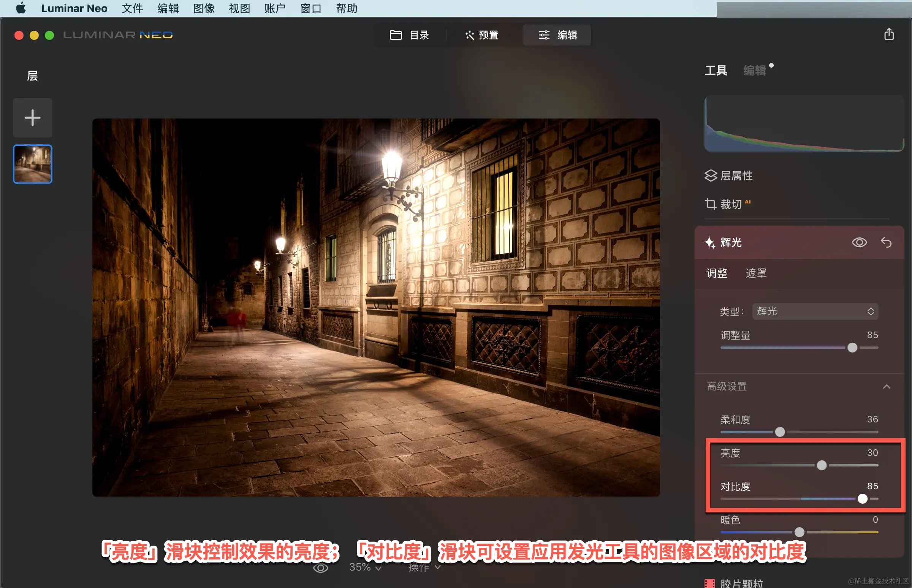Open the Edits (编辑) panel beside Tools
The width and height of the screenshot is (912, 588).
point(755,70)
